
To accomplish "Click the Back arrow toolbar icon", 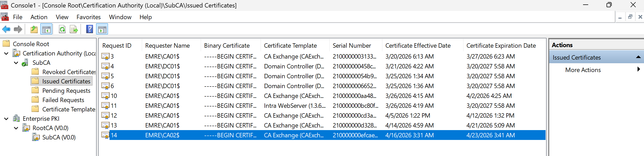I will (6, 29).
